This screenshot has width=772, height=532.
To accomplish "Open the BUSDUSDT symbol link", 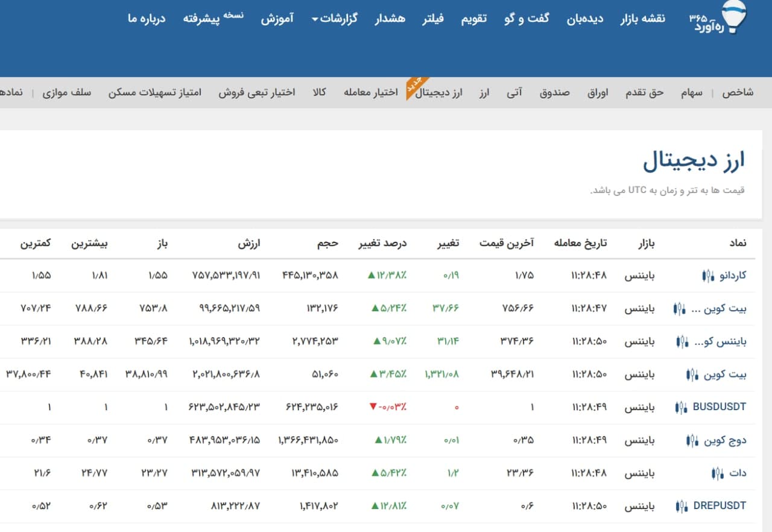I will pyautogui.click(x=720, y=407).
